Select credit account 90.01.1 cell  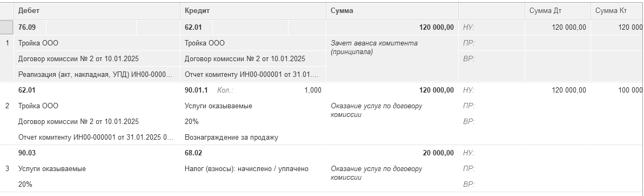click(x=196, y=90)
